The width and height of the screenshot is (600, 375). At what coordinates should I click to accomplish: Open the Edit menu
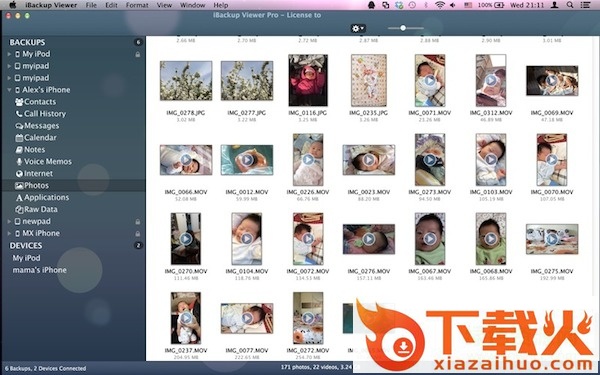111,5
